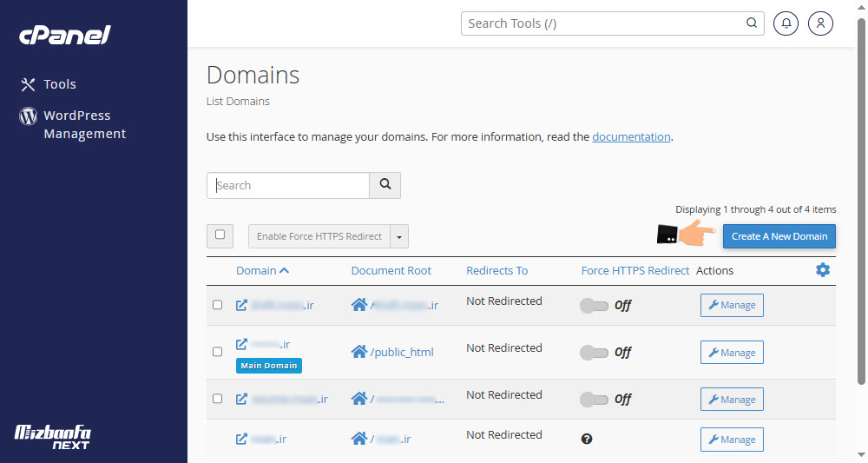
Task: Open first row domain external link icon
Action: (241, 305)
